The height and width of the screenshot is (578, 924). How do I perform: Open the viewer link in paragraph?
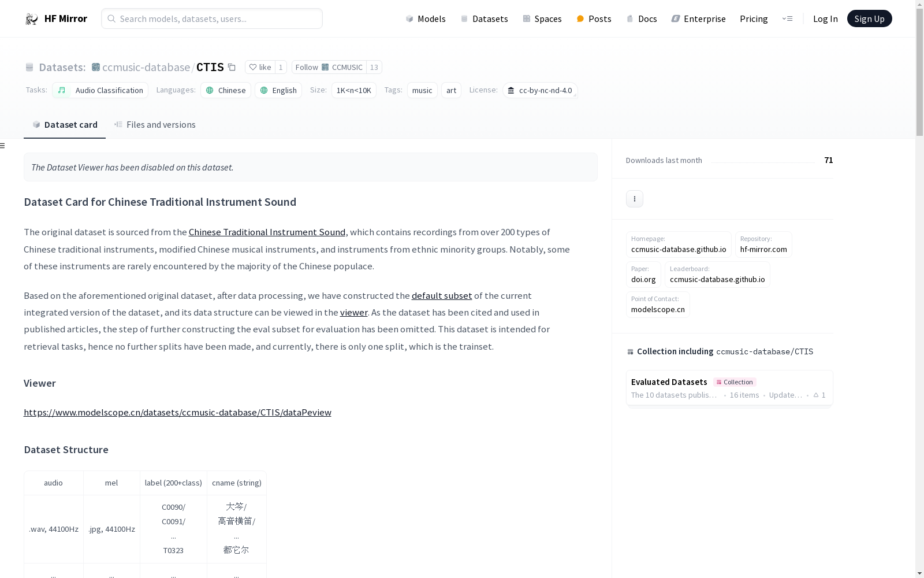[354, 312]
